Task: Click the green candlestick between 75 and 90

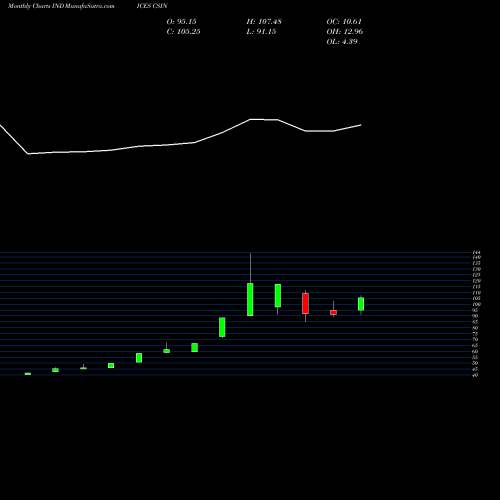Action: (x=222, y=327)
